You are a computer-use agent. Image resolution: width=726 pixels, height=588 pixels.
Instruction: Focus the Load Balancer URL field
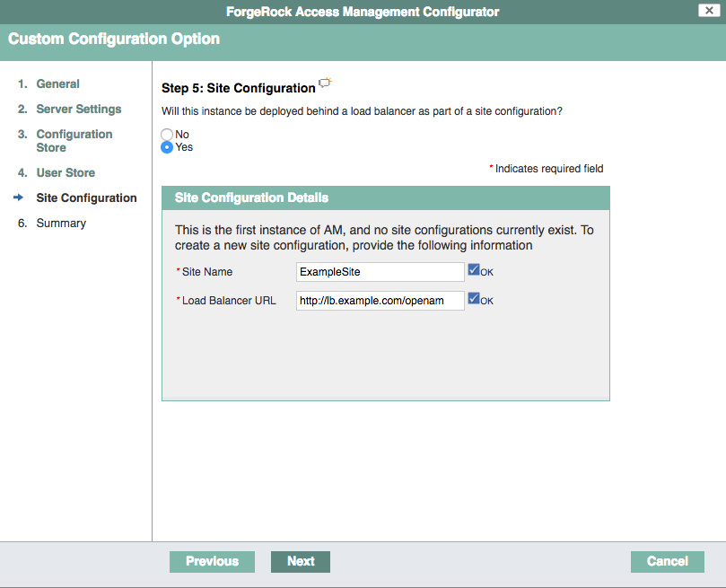click(380, 301)
